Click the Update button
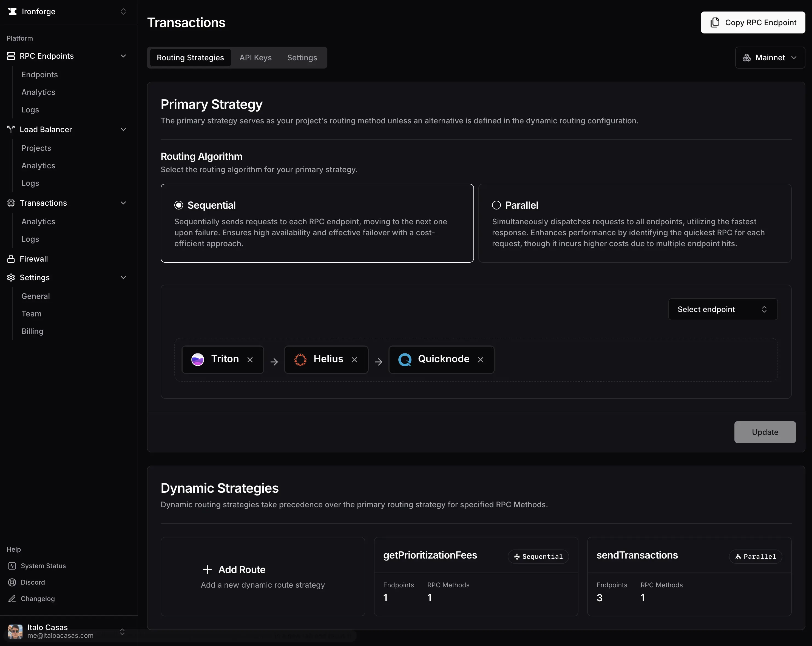The height and width of the screenshot is (646, 812). click(765, 432)
